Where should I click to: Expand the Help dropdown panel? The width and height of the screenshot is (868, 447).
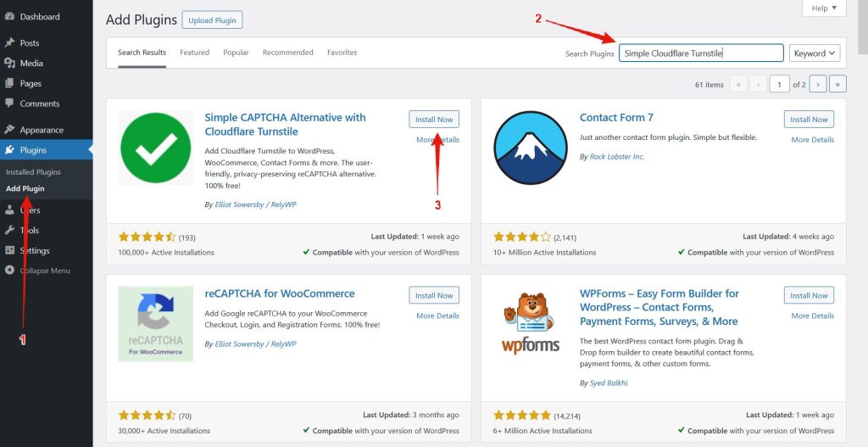823,8
